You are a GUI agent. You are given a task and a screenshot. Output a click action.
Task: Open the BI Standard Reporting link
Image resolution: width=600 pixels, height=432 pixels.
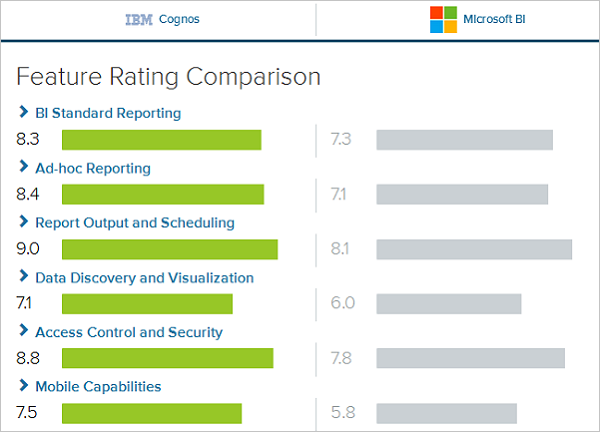pos(108,113)
